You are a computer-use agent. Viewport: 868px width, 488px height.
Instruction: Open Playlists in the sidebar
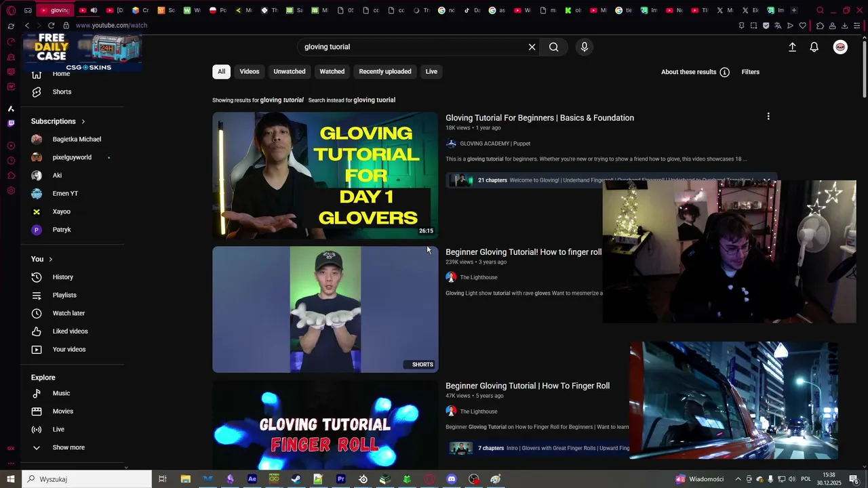coord(64,295)
